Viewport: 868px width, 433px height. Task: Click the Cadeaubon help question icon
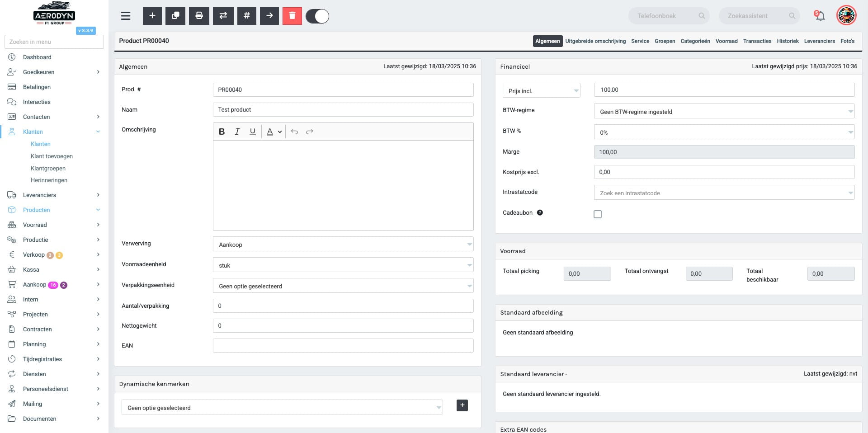[x=540, y=212]
